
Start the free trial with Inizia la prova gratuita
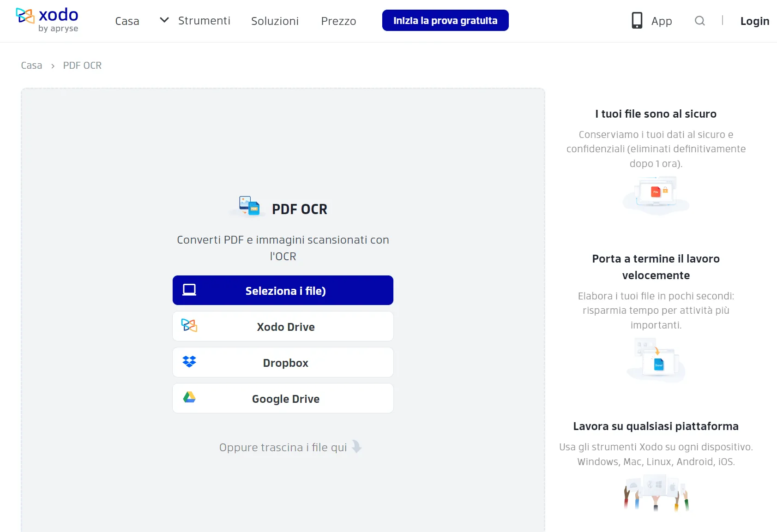click(x=445, y=20)
